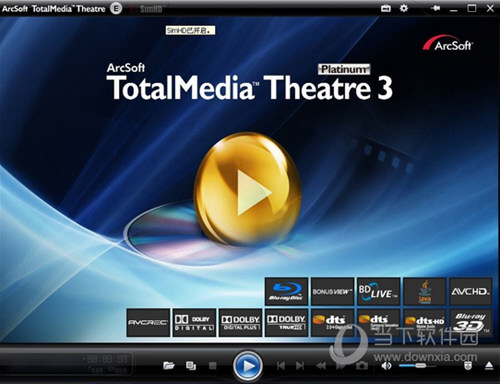Eject the disc with the eject icon

coord(489,366)
